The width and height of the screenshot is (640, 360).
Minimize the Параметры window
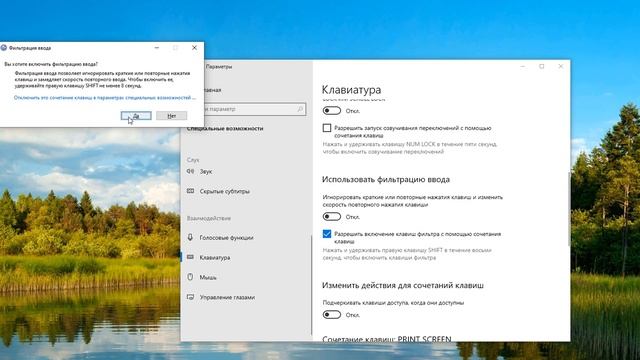[523, 66]
